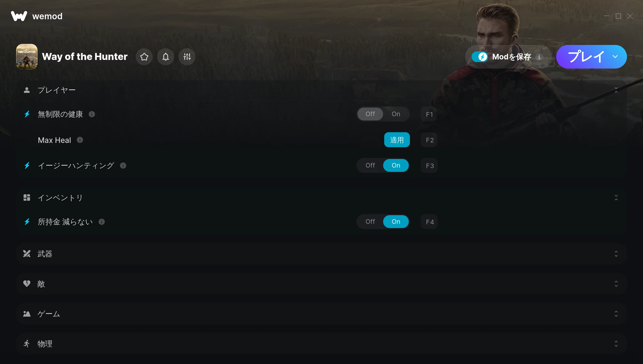Expand the 敵 category

pyautogui.click(x=321, y=284)
